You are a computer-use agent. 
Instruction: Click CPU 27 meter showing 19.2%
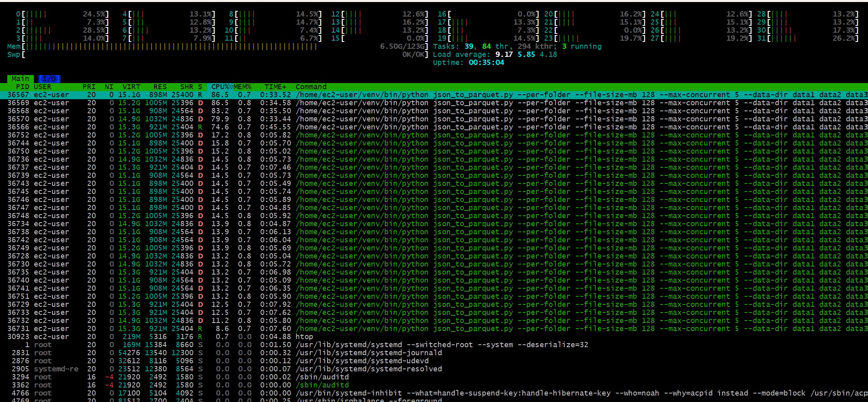click(x=701, y=38)
